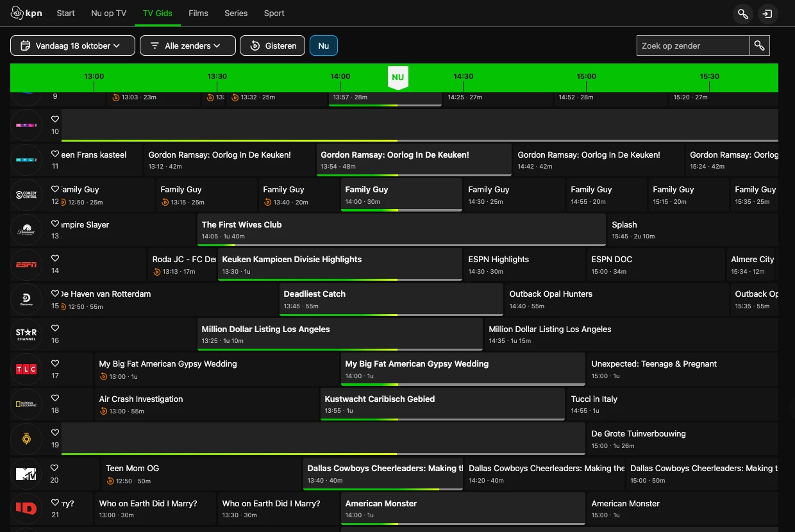Open Keuken Kampioen Divisie Highlights program
This screenshot has height=532, width=795.
(x=340, y=265)
